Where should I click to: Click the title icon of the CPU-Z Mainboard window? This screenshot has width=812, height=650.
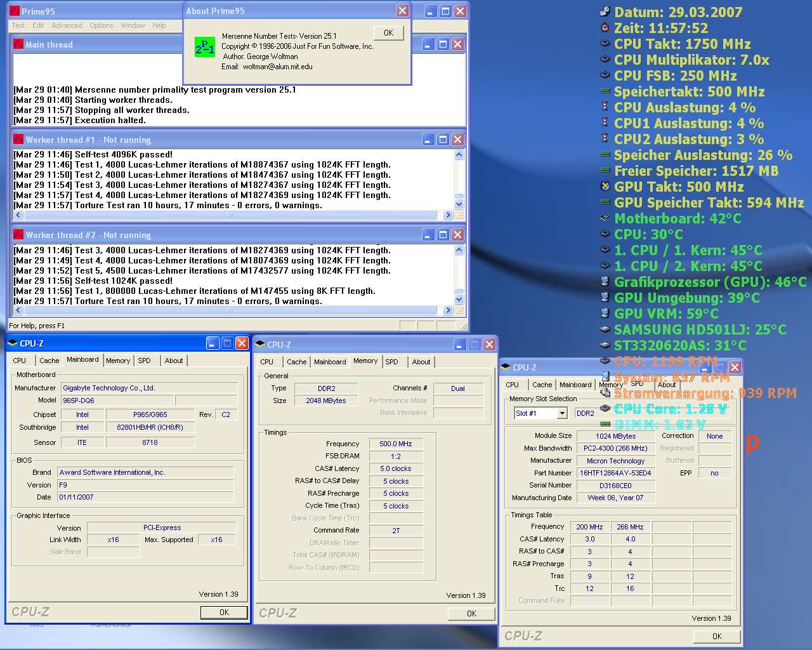[12, 343]
